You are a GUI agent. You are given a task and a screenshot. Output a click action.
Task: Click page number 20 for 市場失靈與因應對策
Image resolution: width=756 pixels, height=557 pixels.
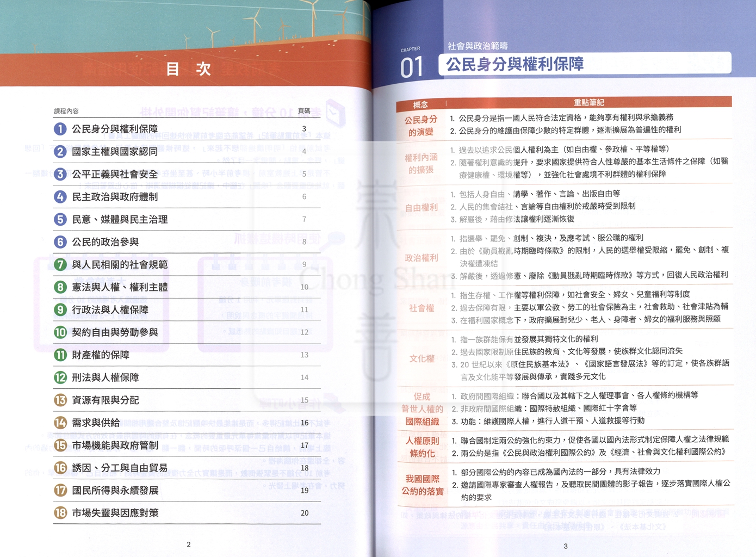tap(305, 513)
